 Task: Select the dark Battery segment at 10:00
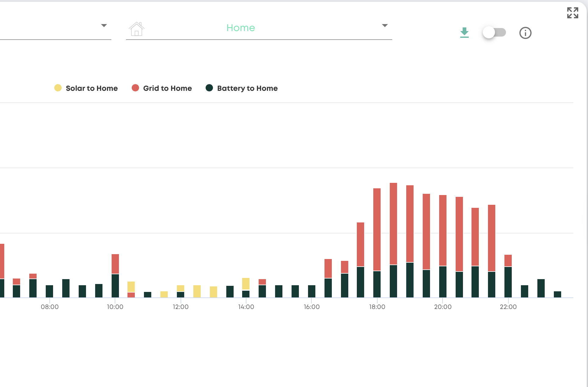[x=115, y=286]
